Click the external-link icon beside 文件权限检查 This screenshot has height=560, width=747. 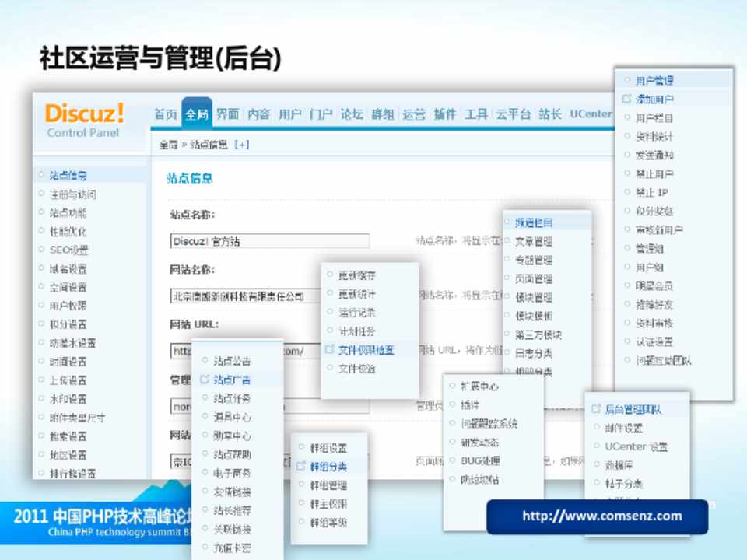(330, 350)
